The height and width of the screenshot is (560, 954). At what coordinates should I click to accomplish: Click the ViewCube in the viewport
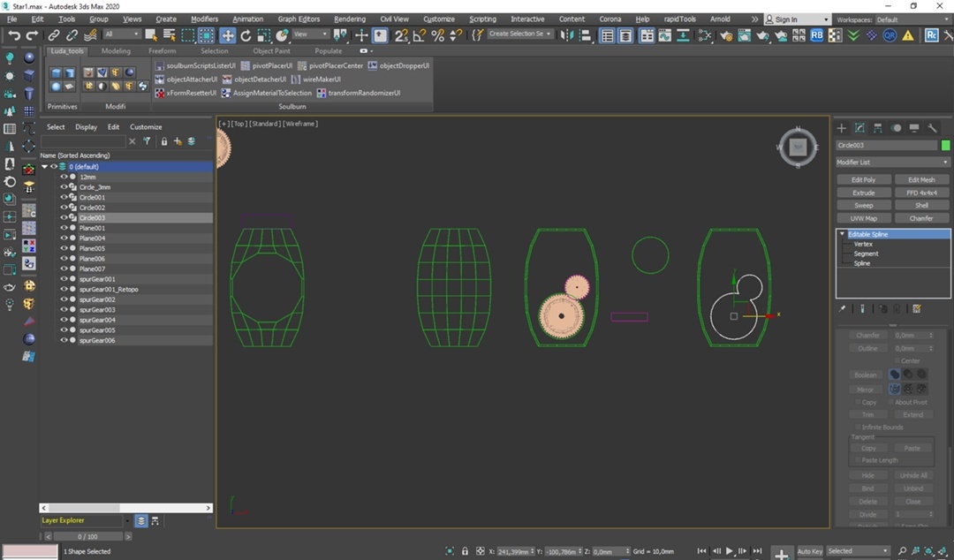tap(798, 147)
